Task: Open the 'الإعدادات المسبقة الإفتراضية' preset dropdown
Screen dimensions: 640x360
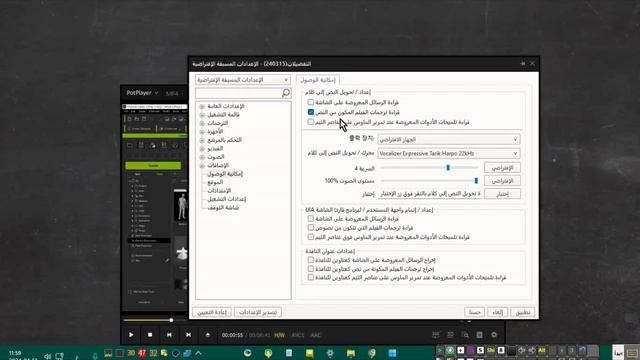Action: point(243,80)
